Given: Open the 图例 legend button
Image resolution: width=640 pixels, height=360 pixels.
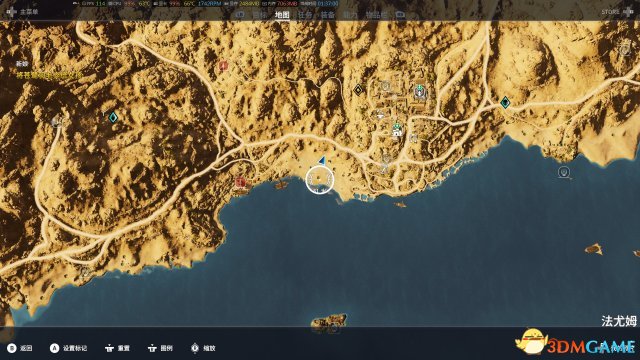Looking at the screenshot, I should (160, 348).
